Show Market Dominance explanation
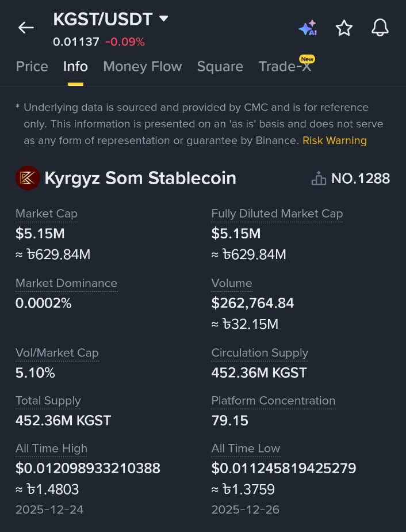Viewport: 406px width, 532px height. 66,283
